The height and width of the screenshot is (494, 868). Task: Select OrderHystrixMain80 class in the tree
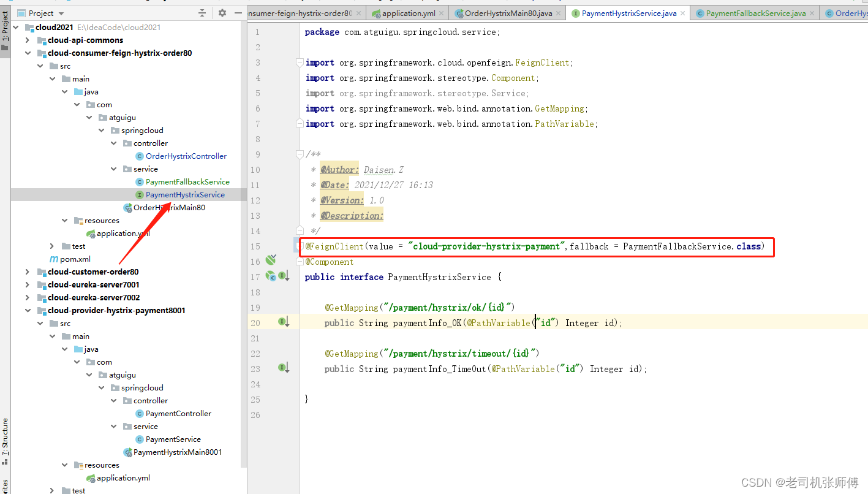point(169,207)
